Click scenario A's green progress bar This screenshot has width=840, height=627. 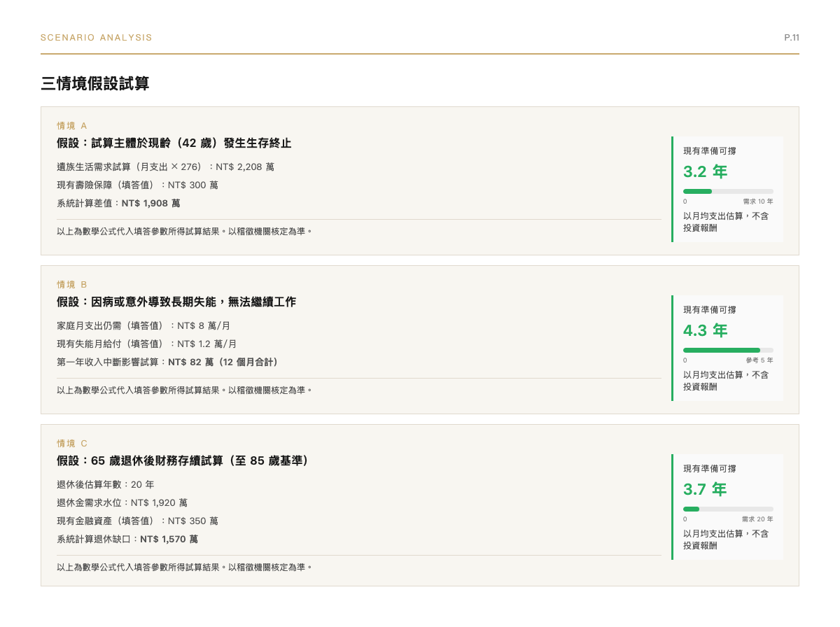click(696, 190)
